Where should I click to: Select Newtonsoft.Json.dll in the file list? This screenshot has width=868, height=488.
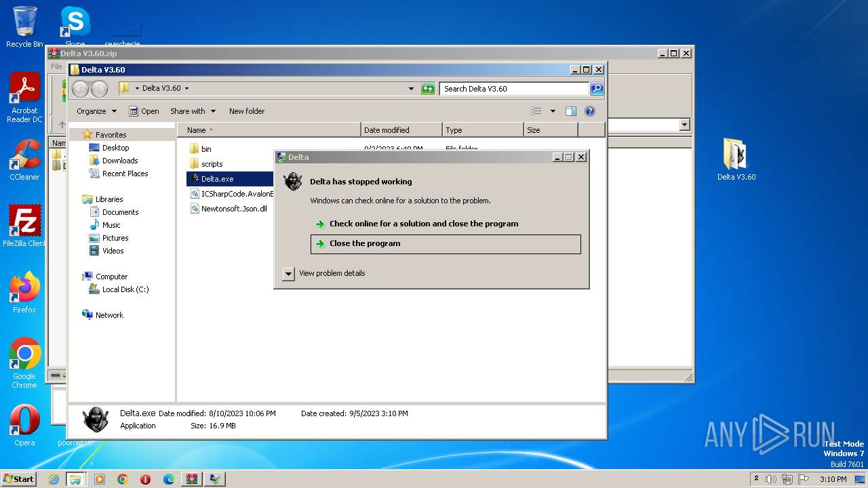(229, 209)
